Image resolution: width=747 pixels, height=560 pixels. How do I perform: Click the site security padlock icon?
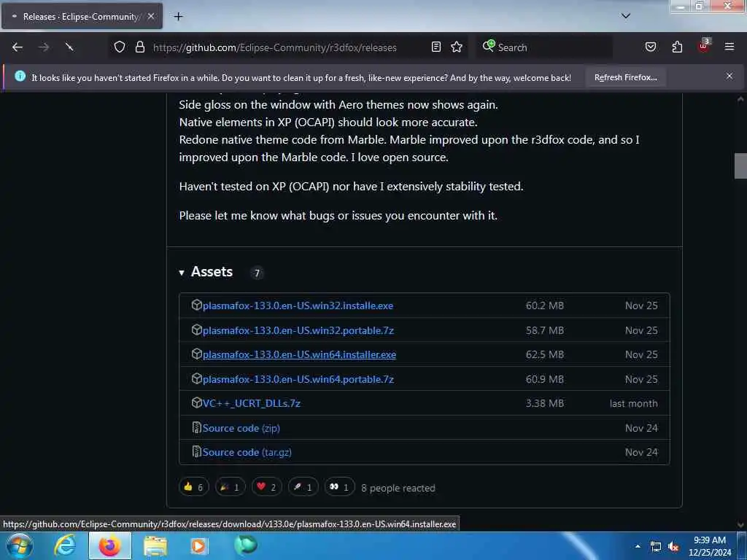pyautogui.click(x=139, y=47)
